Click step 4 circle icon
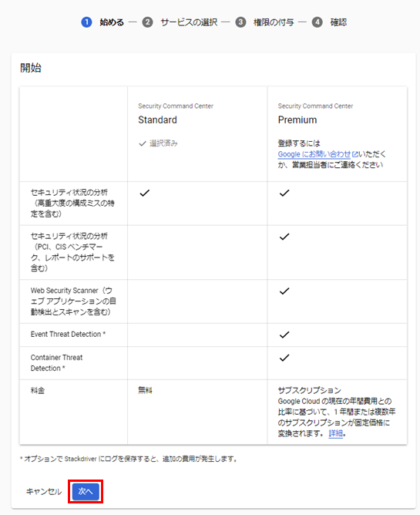The image size is (420, 515). [318, 22]
